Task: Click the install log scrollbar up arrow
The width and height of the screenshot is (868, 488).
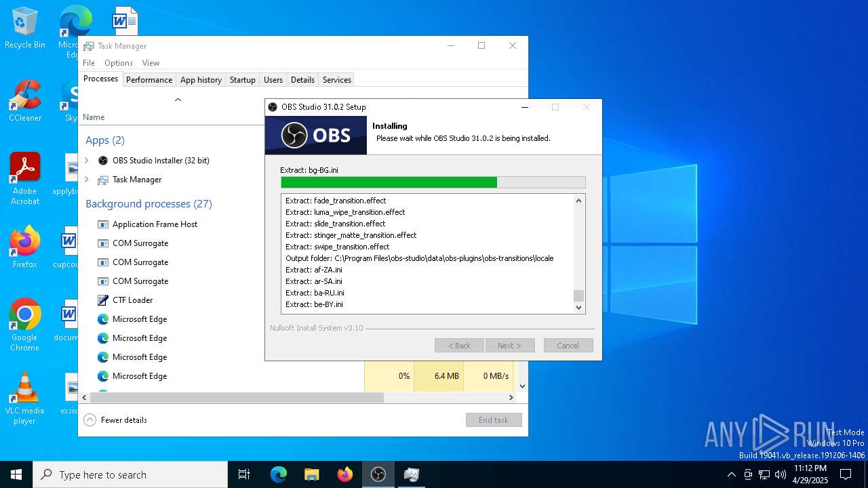Action: [578, 201]
